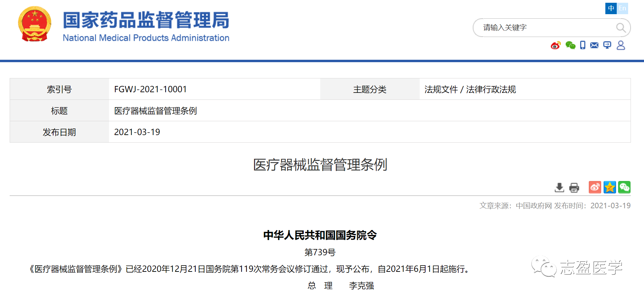644x296 pixels.
Task: Click the monitor with arrow icon
Action: [607, 45]
